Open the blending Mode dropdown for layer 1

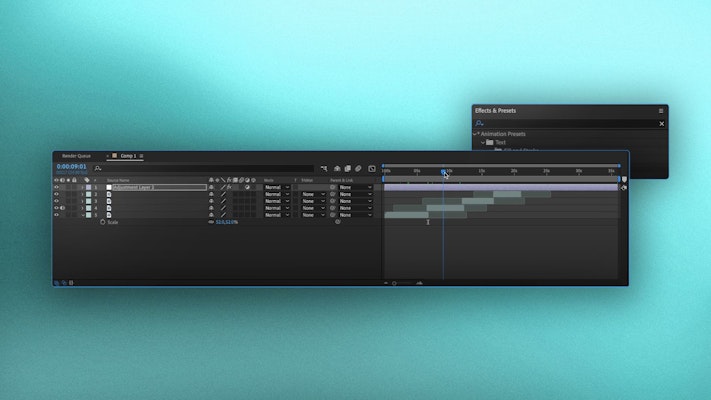[277, 187]
